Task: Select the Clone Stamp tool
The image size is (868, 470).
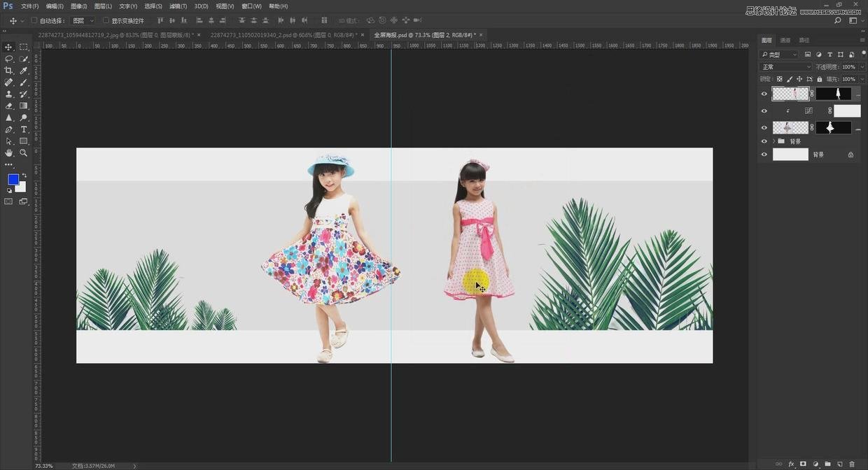Action: point(9,94)
